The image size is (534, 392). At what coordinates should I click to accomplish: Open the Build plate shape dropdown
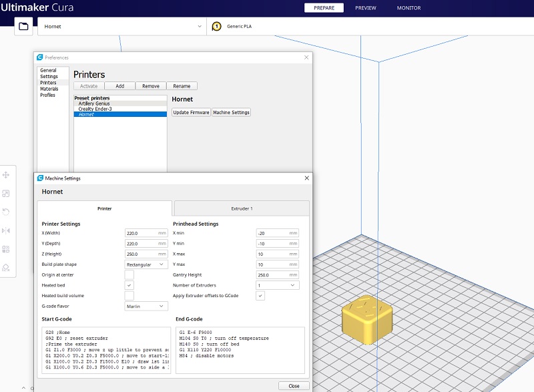(146, 264)
